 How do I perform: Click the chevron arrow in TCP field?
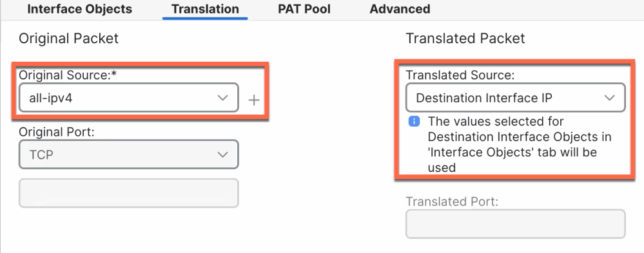pos(222,155)
